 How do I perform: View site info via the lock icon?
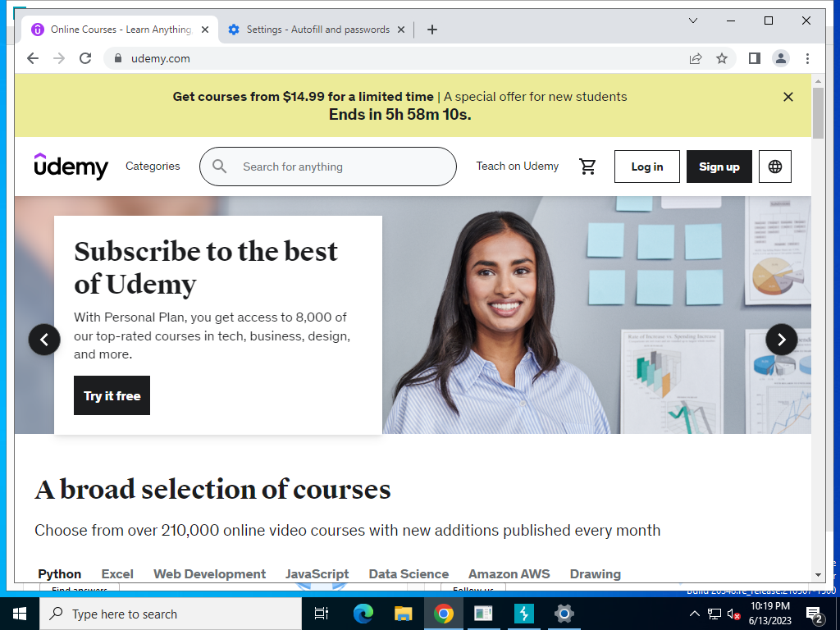(x=118, y=58)
